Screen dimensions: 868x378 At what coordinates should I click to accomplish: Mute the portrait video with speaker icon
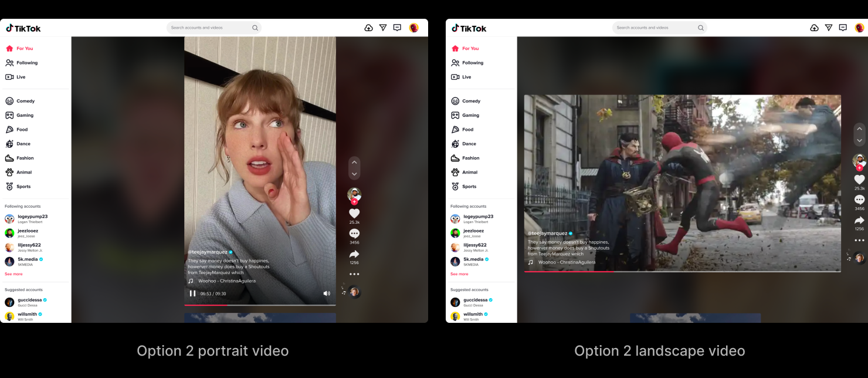tap(327, 293)
